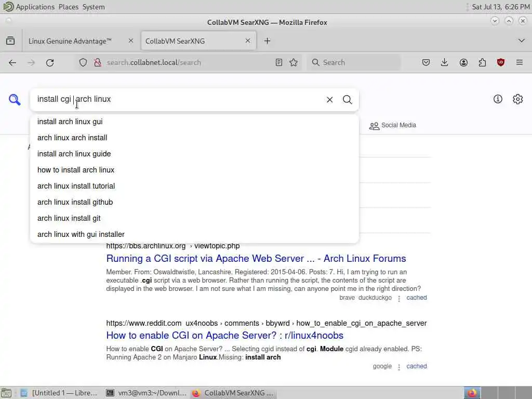Click into the SearXNG query input field
This screenshot has width=532, height=399.
tap(178, 99)
